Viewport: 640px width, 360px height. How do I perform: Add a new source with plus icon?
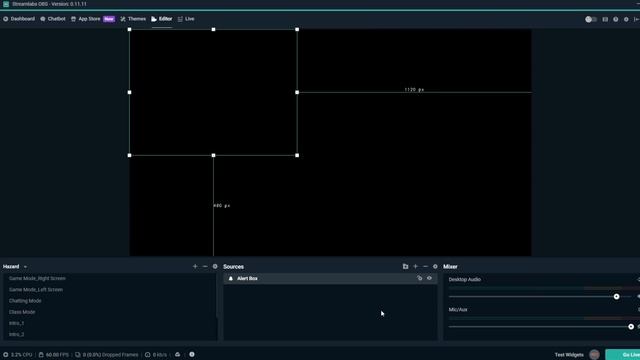pyautogui.click(x=416, y=267)
